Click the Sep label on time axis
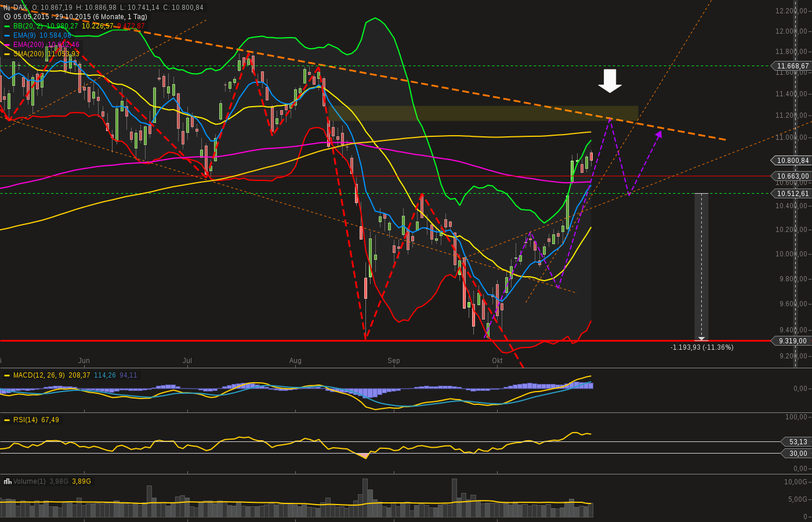Viewport: 812px width, 522px height. pos(394,361)
